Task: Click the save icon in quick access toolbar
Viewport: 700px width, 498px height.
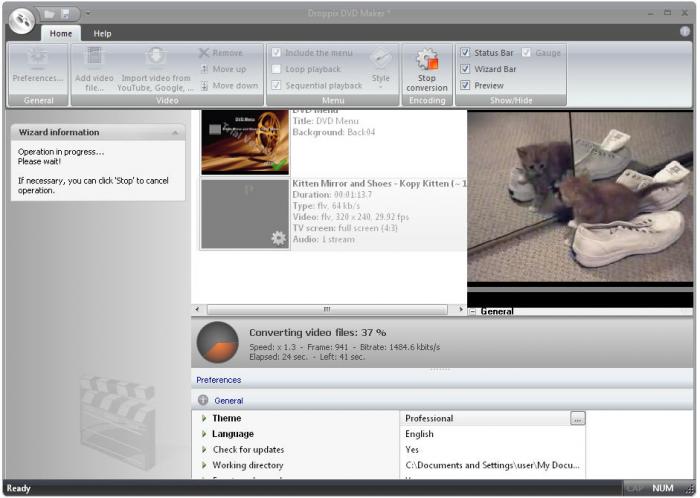Action: pyautogui.click(x=66, y=14)
